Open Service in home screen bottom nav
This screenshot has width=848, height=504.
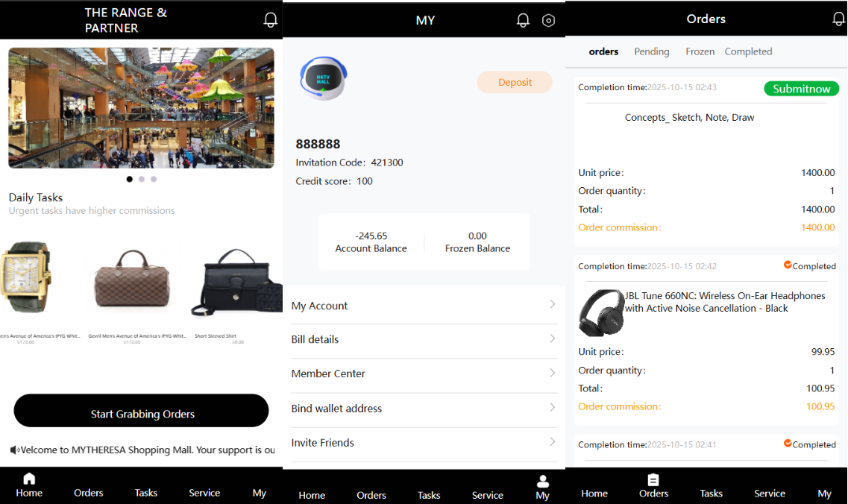tap(204, 493)
